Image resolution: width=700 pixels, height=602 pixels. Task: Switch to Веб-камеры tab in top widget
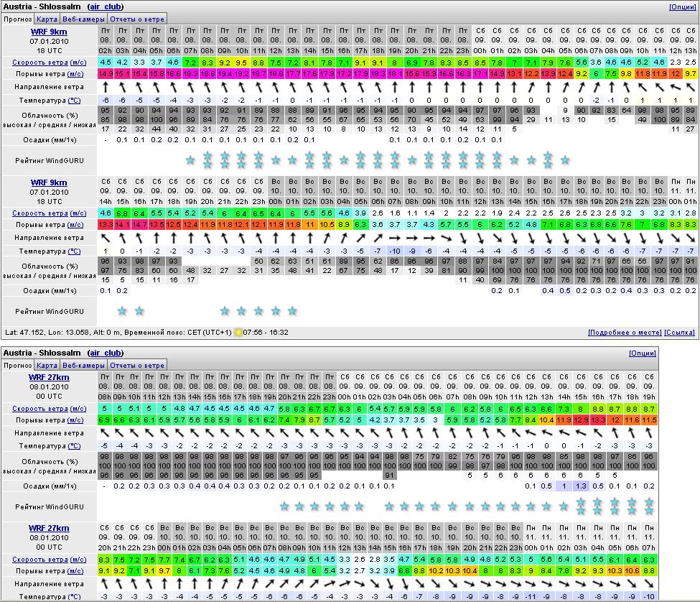point(83,19)
